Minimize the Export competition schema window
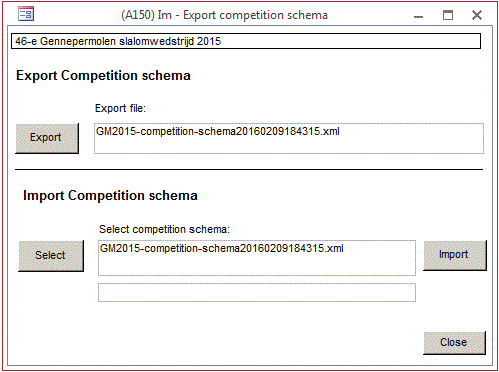 coord(418,16)
